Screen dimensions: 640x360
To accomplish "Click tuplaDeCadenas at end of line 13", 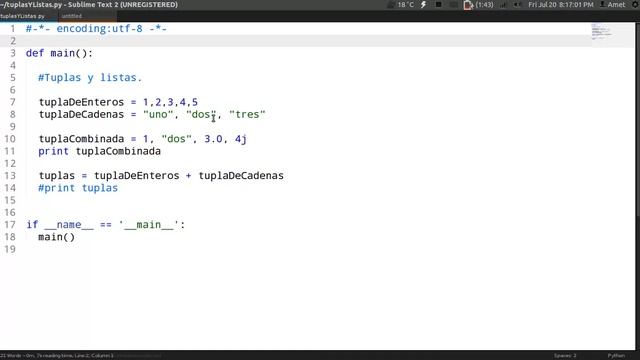I will 241,176.
